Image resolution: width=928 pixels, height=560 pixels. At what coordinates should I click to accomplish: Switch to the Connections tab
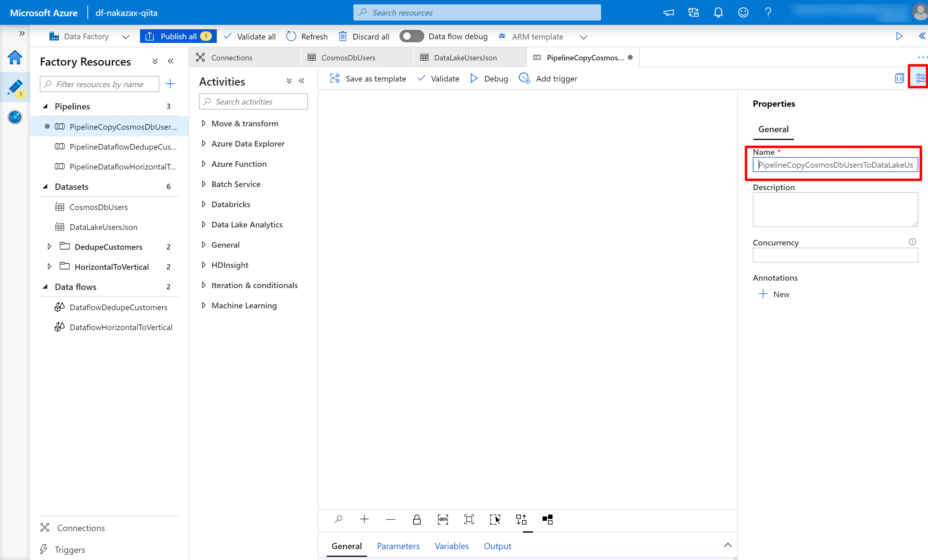click(245, 58)
